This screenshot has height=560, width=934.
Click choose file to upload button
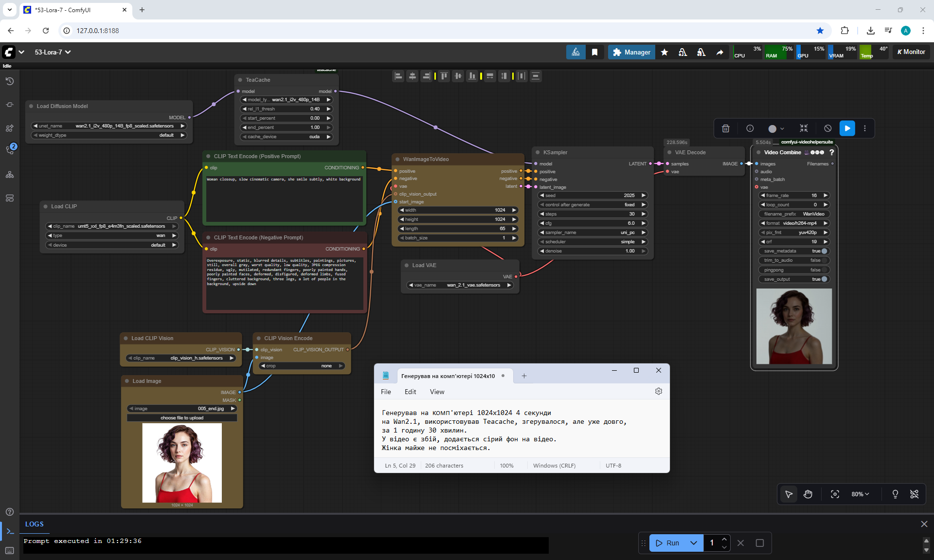(x=182, y=418)
